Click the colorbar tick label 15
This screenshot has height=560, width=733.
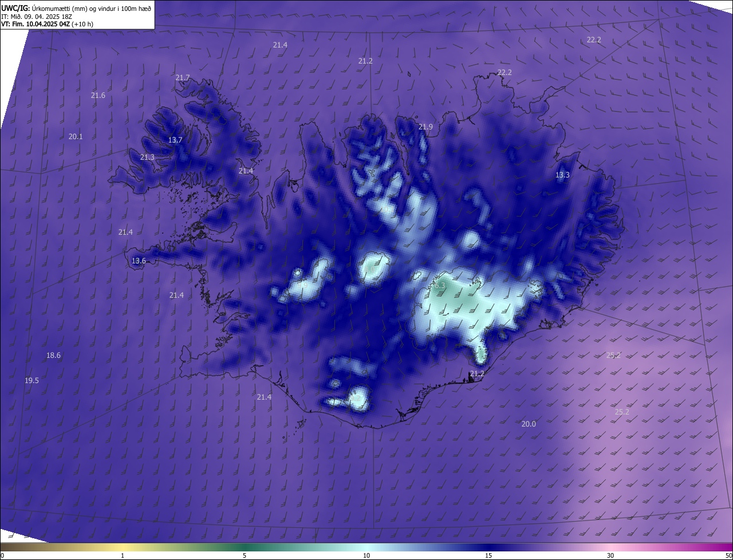488,555
